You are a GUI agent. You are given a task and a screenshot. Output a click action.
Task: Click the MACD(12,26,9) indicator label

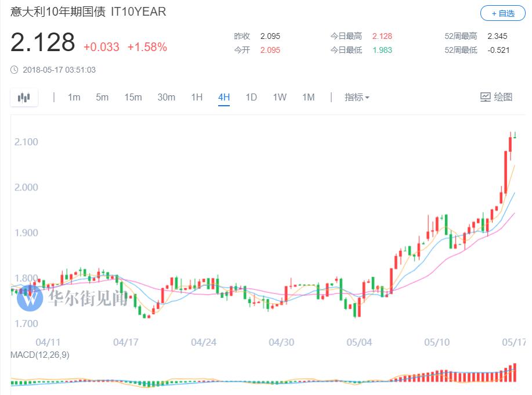tap(40, 355)
